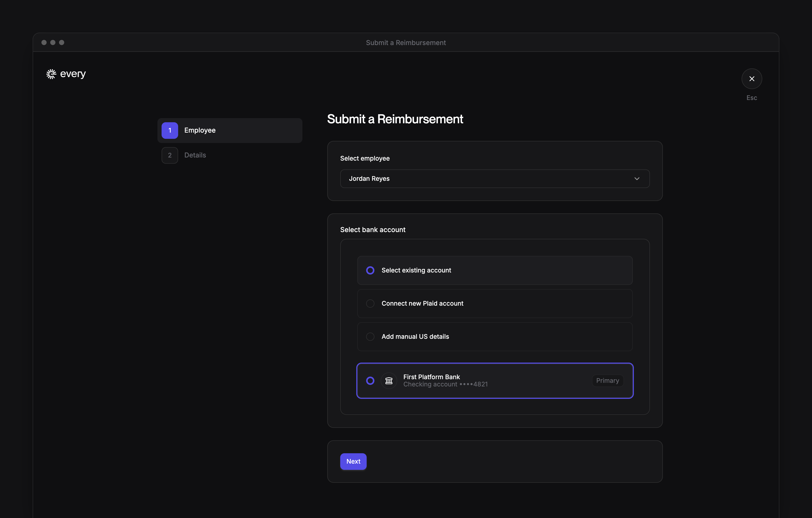Click the Esc label
812x518 pixels.
(x=752, y=98)
